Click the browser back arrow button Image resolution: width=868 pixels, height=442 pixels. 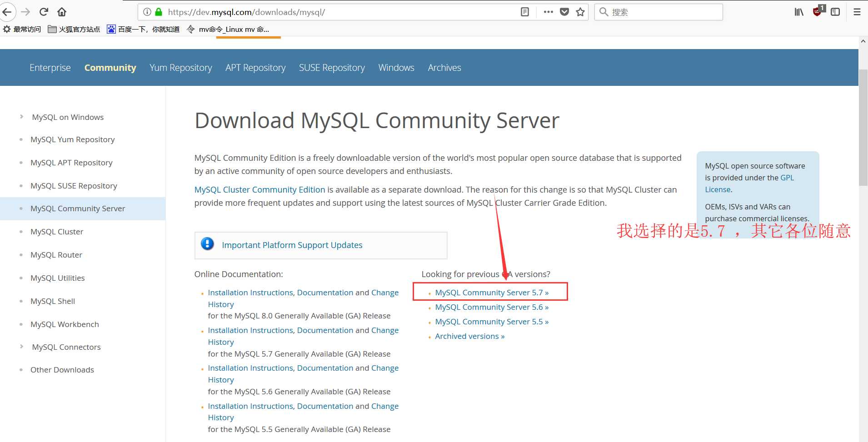7,12
